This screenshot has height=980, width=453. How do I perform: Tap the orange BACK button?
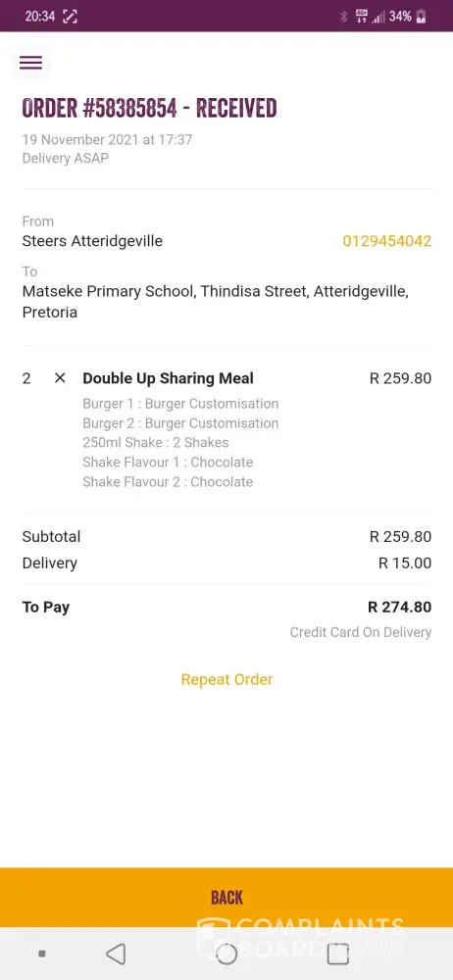point(226,898)
